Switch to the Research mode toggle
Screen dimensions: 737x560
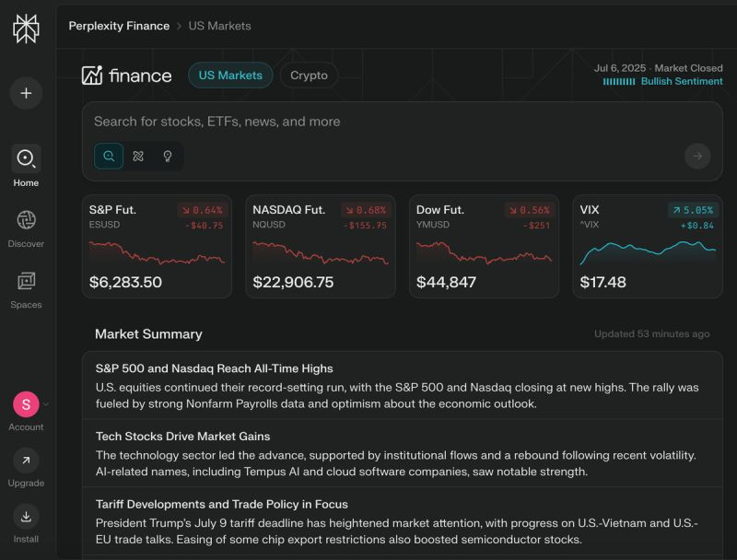pyautogui.click(x=138, y=156)
